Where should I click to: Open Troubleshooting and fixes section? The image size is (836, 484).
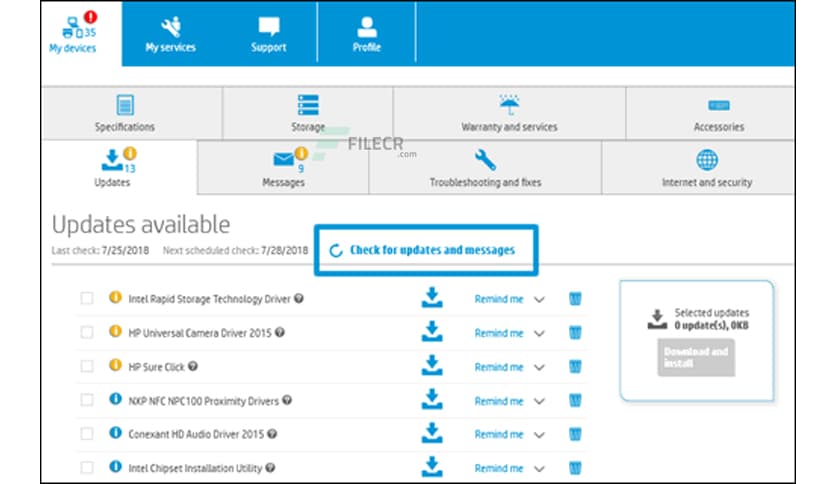pos(485,167)
